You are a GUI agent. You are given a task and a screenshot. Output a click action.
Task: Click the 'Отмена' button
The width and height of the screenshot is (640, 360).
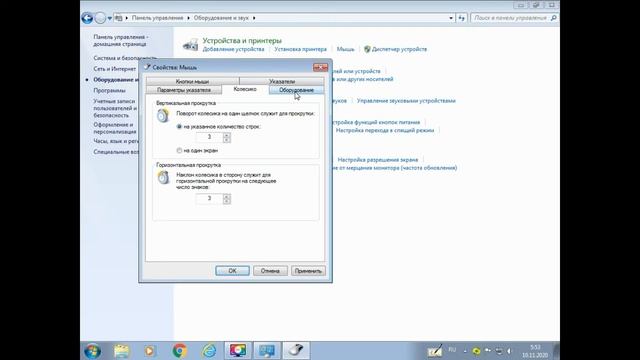point(270,271)
